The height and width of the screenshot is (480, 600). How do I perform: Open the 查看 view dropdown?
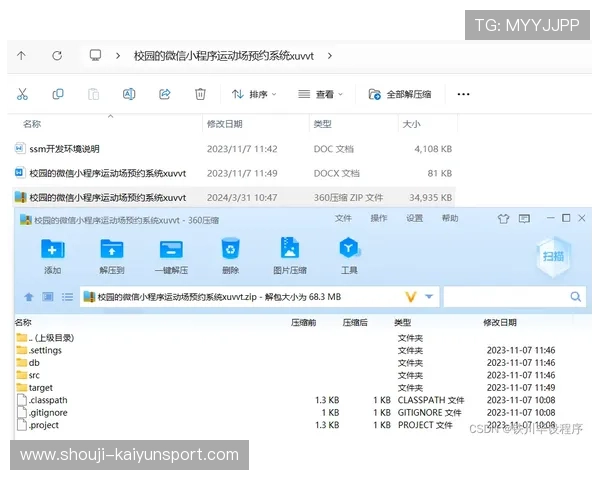[x=320, y=94]
